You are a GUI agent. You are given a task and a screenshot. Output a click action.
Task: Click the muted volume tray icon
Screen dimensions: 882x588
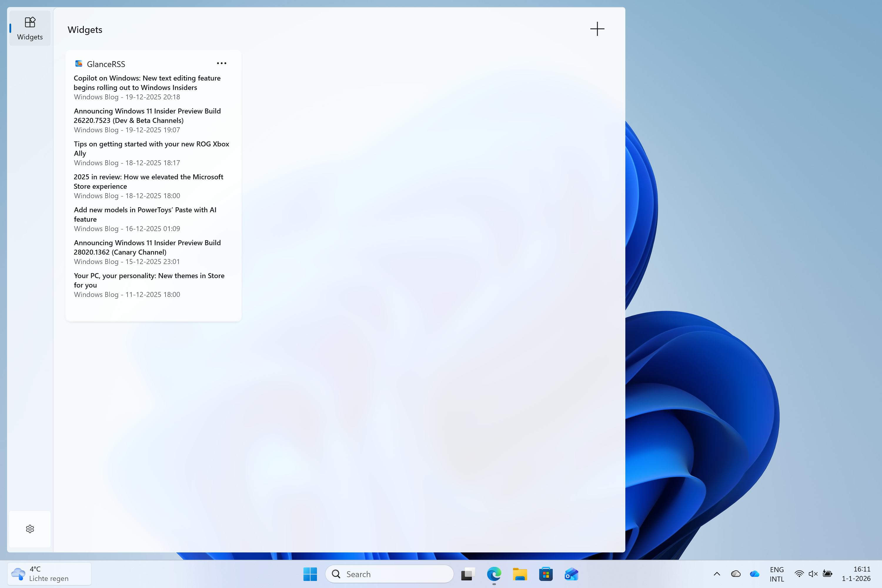pos(813,574)
